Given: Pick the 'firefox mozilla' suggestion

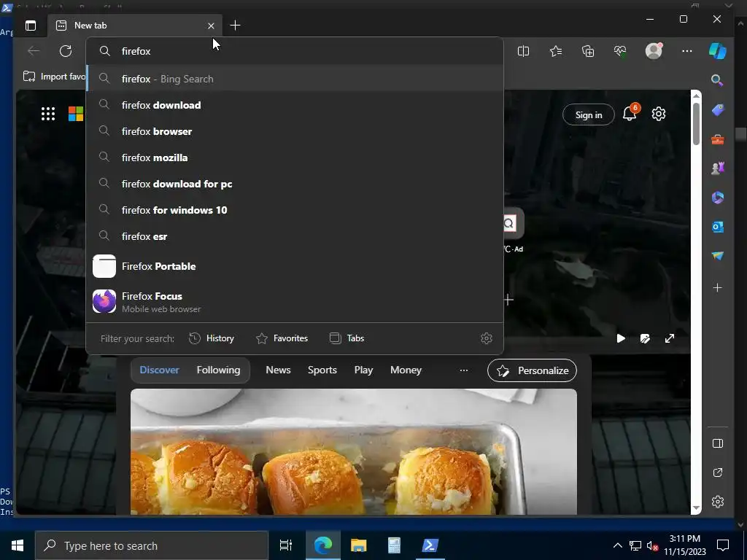Looking at the screenshot, I should pyautogui.click(x=295, y=157).
